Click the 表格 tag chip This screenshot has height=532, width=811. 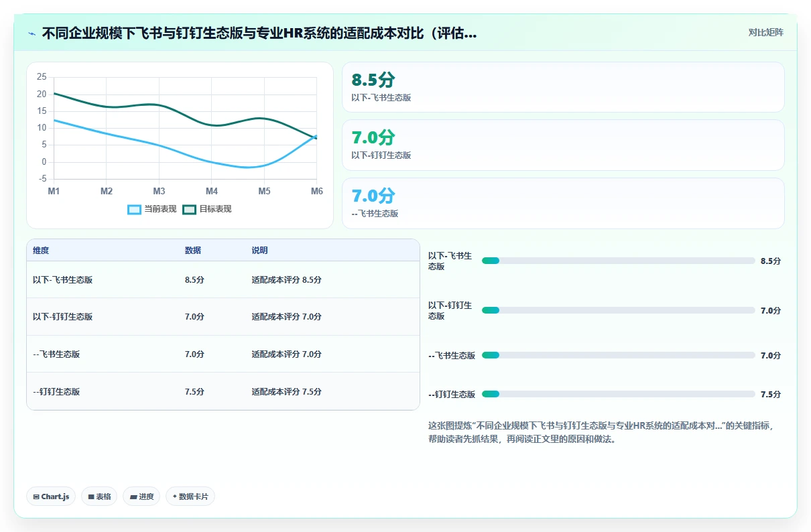tap(99, 496)
